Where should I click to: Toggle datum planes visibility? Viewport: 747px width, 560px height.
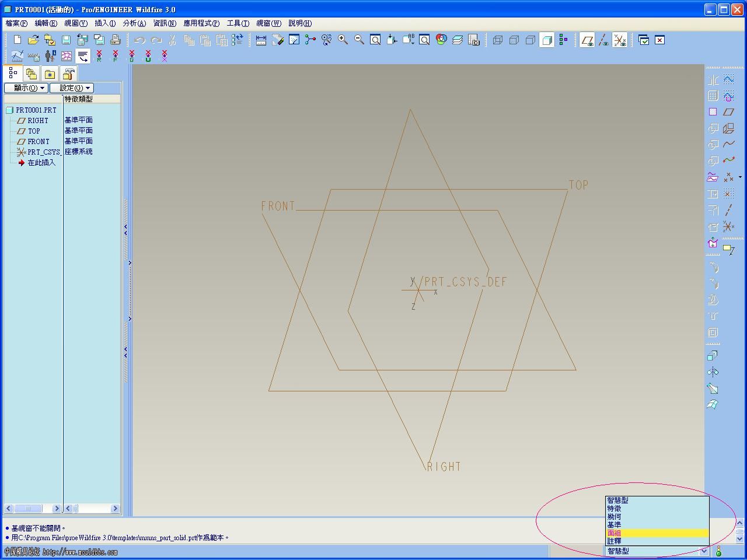point(587,40)
